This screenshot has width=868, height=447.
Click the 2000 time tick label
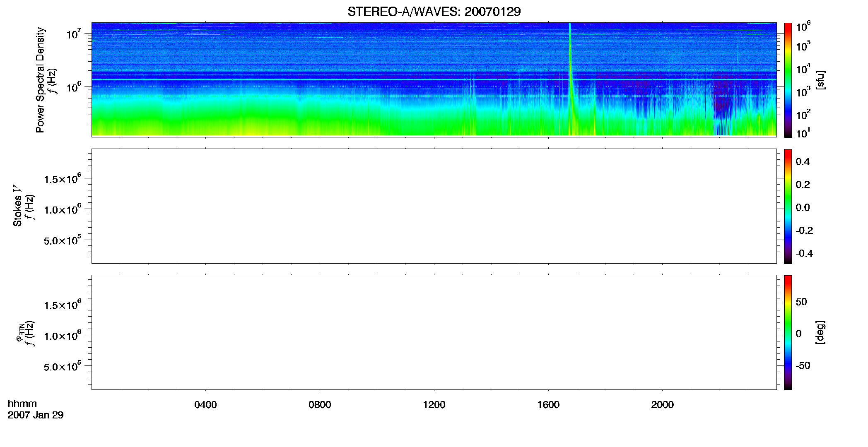tap(662, 405)
